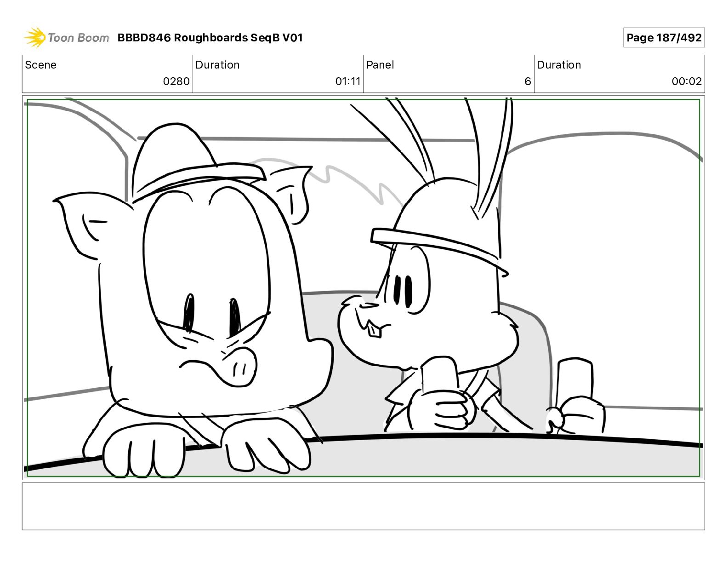Click the 'Panel' header label
The height and width of the screenshot is (563, 728).
tap(380, 65)
